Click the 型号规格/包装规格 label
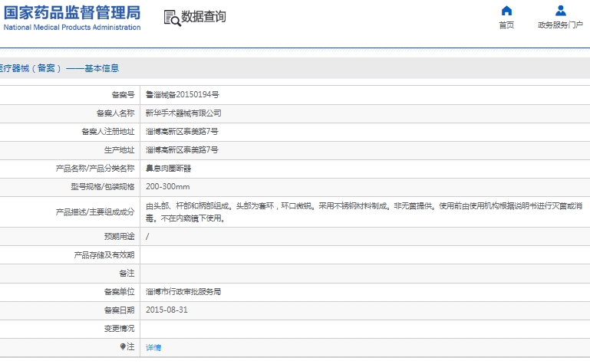590x364 pixels. [x=103, y=187]
